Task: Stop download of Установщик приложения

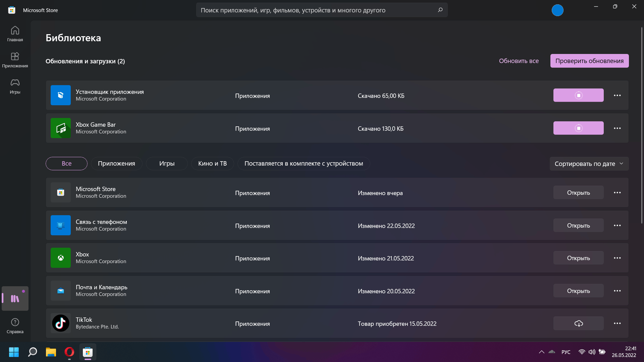Action: (578, 95)
